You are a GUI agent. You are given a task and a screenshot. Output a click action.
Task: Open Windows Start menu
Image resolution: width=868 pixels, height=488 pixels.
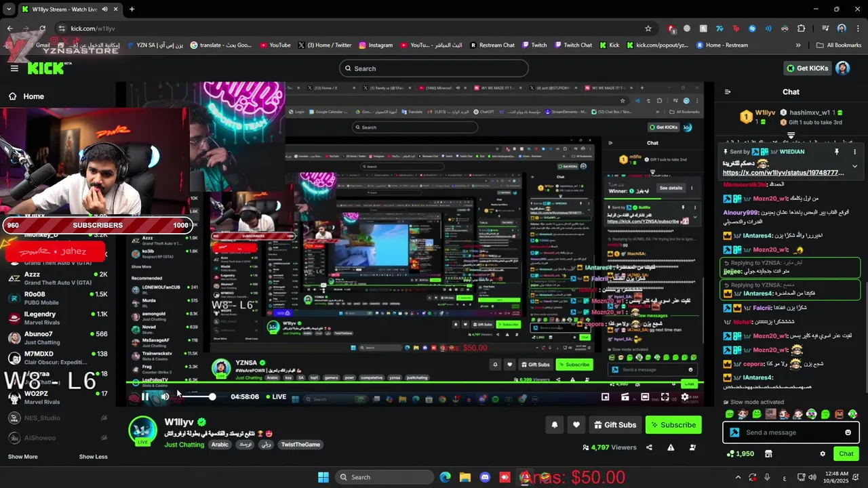[x=323, y=477]
